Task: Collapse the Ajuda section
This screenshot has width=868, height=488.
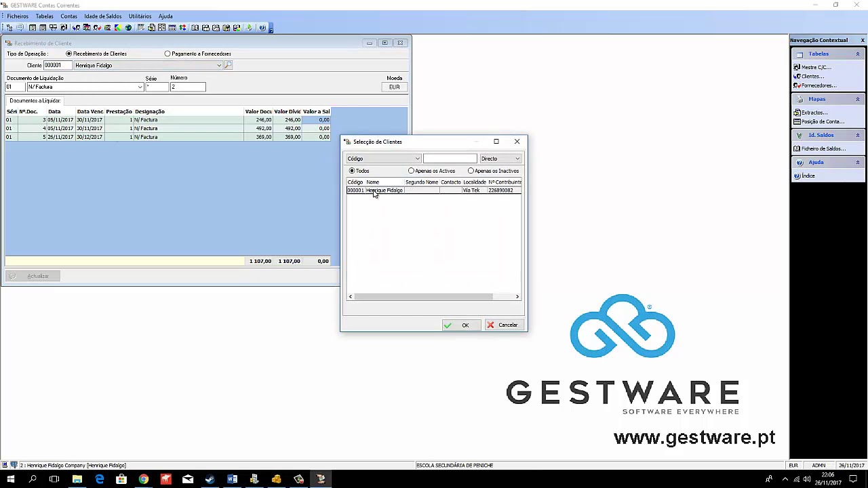Action: tap(857, 163)
